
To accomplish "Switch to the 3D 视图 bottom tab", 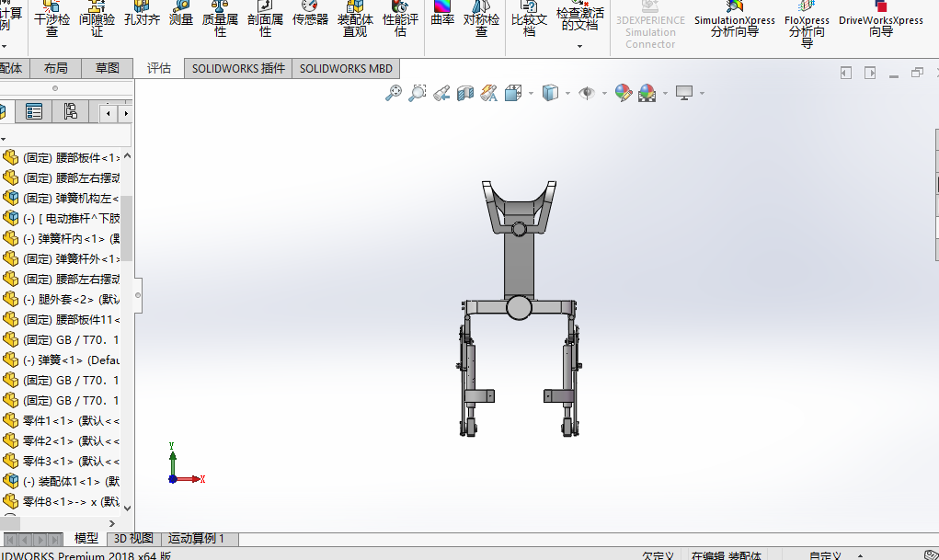I will 133,539.
